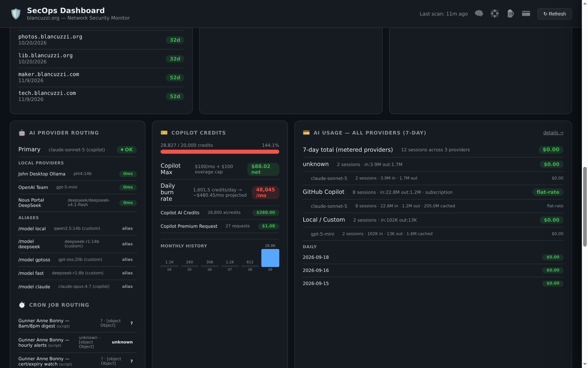Select the gpt-5-mini usage sub-row

pyautogui.click(x=433, y=234)
